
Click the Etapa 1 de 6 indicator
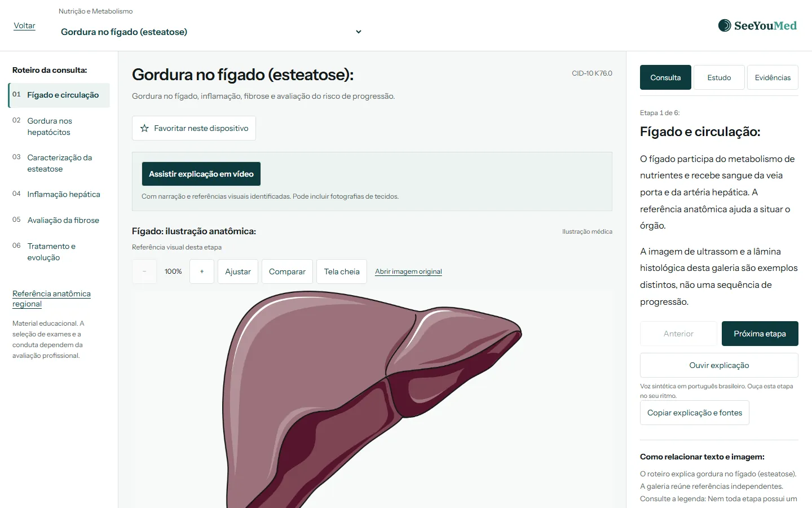pyautogui.click(x=660, y=113)
